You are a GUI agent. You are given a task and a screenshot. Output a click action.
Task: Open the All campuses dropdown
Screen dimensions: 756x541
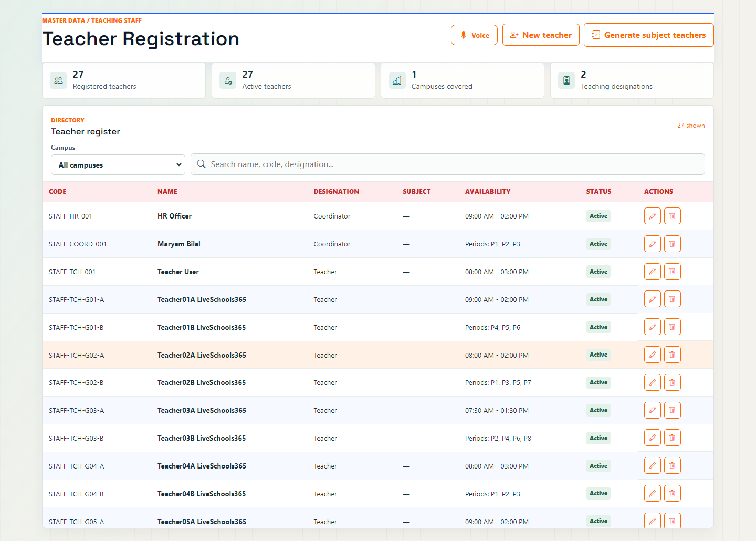point(118,164)
